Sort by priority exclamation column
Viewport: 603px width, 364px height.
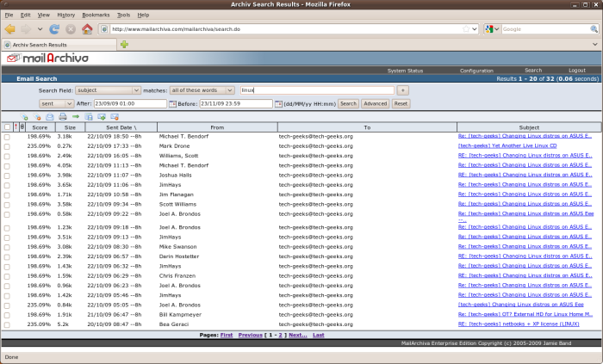coord(16,127)
